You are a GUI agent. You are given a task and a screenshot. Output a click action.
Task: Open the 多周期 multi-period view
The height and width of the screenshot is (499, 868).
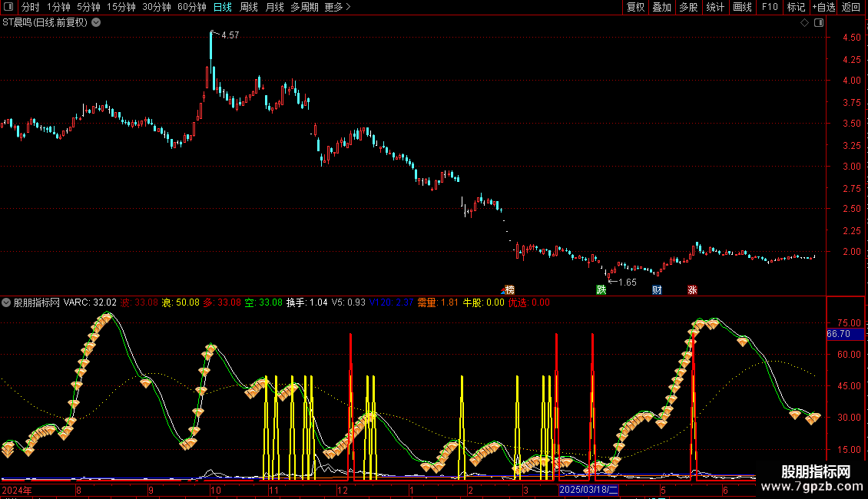[304, 7]
